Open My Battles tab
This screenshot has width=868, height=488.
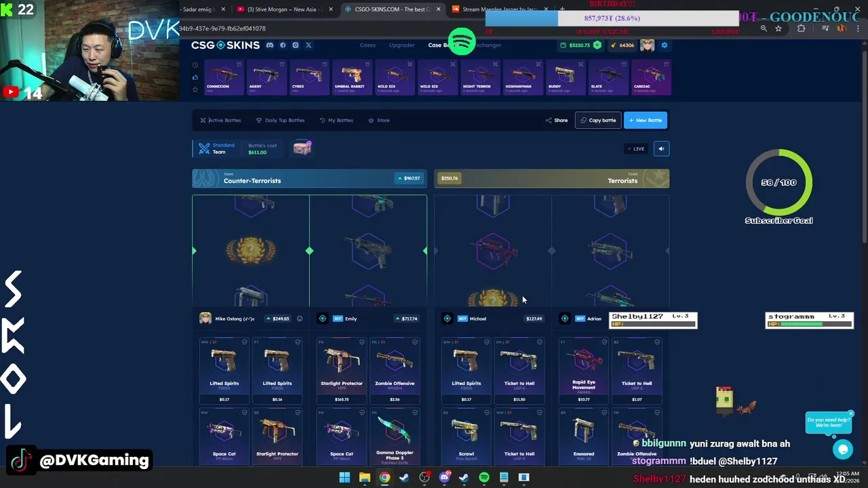tap(336, 120)
